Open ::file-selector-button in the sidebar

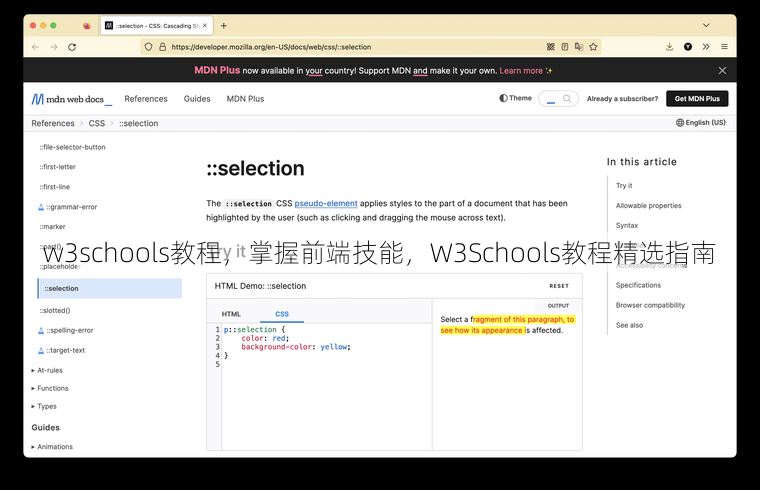72,147
